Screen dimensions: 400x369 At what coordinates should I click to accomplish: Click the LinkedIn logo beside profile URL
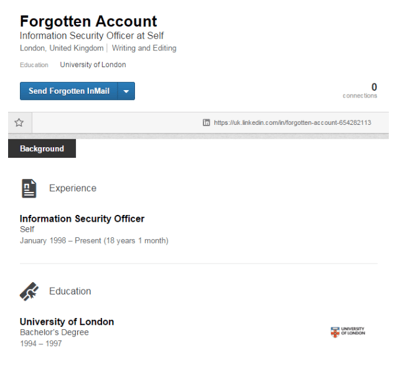(206, 123)
